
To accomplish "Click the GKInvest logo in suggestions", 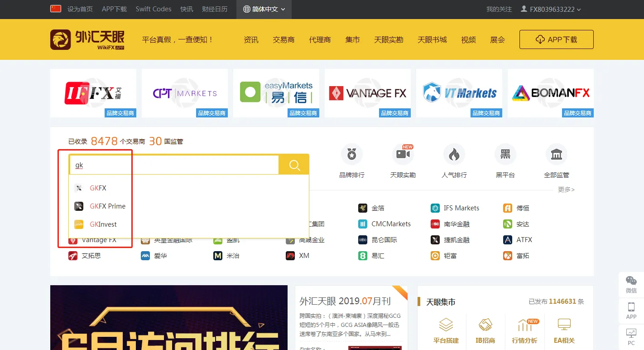I will [79, 224].
